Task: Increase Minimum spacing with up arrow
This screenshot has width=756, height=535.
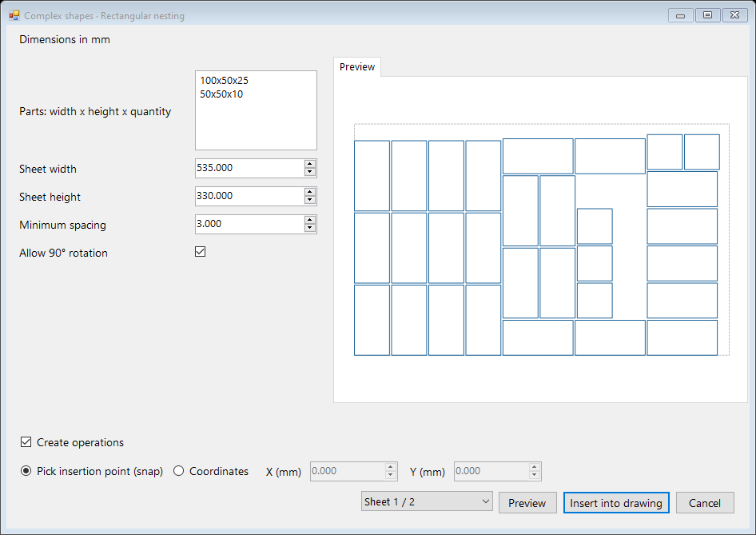Action: (310, 220)
